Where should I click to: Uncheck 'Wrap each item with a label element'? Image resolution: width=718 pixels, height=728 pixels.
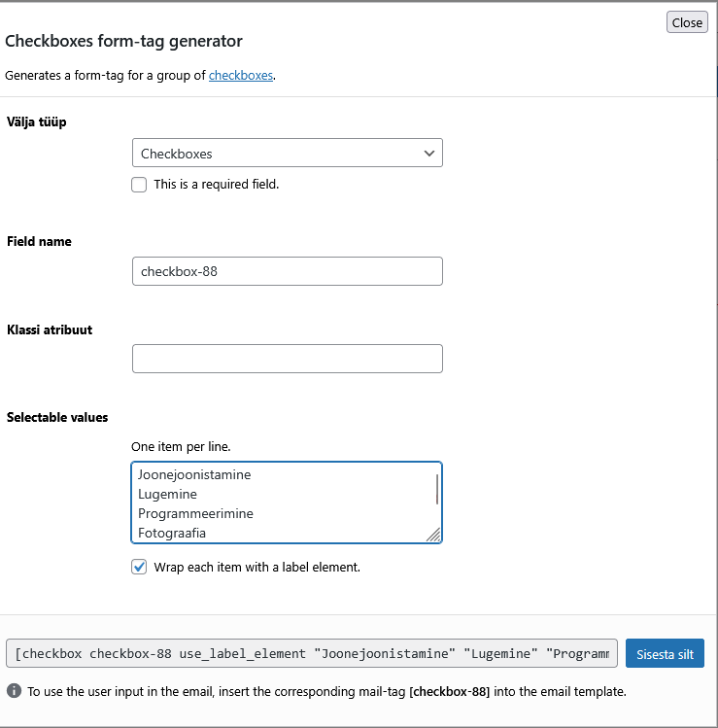click(139, 567)
